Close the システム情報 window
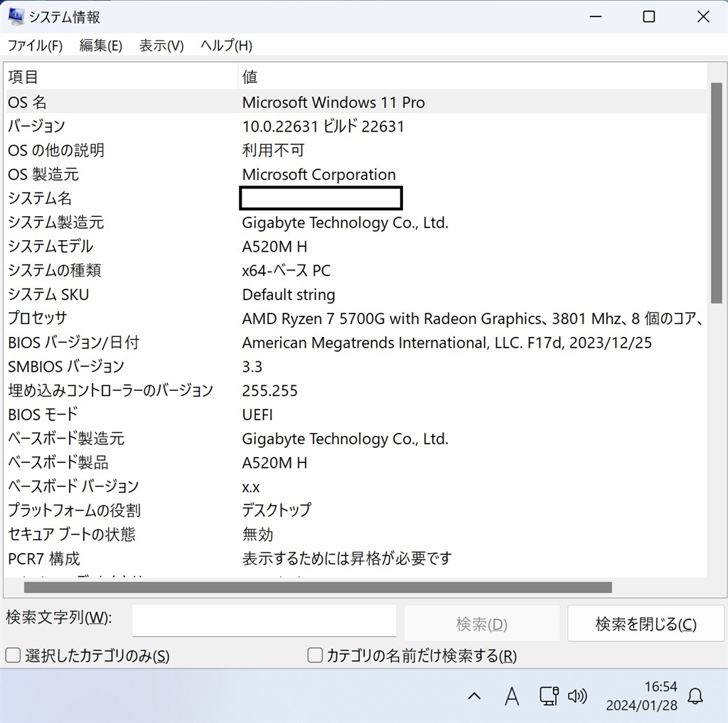The image size is (728, 723). [703, 17]
